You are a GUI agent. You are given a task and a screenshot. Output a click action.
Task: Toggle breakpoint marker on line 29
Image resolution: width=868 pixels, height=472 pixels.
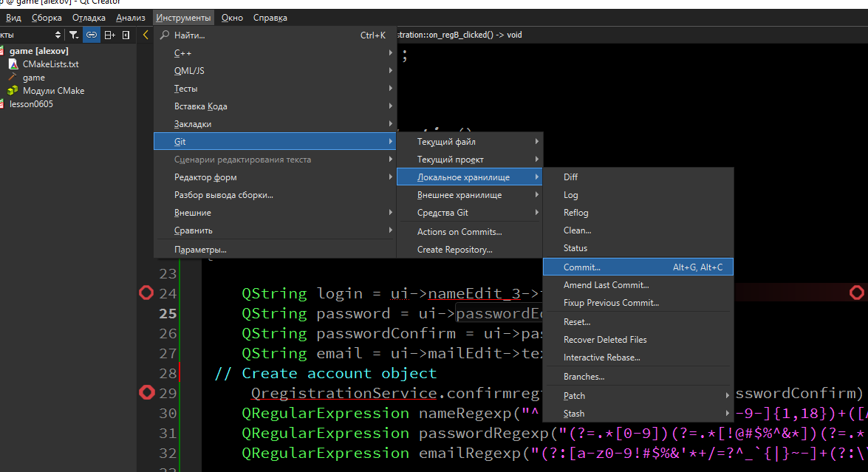[146, 392]
